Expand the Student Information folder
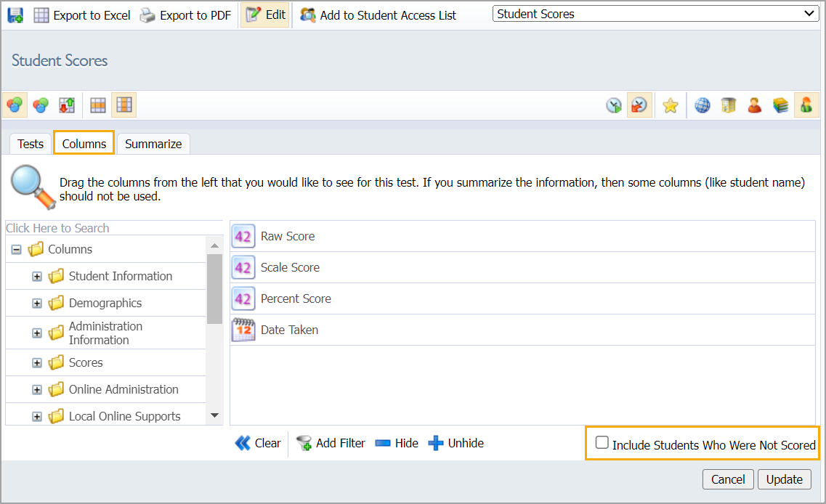This screenshot has height=504, width=826. tap(37, 277)
